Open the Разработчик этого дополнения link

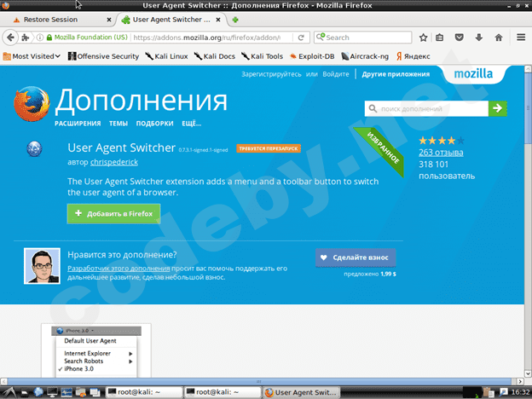119,269
